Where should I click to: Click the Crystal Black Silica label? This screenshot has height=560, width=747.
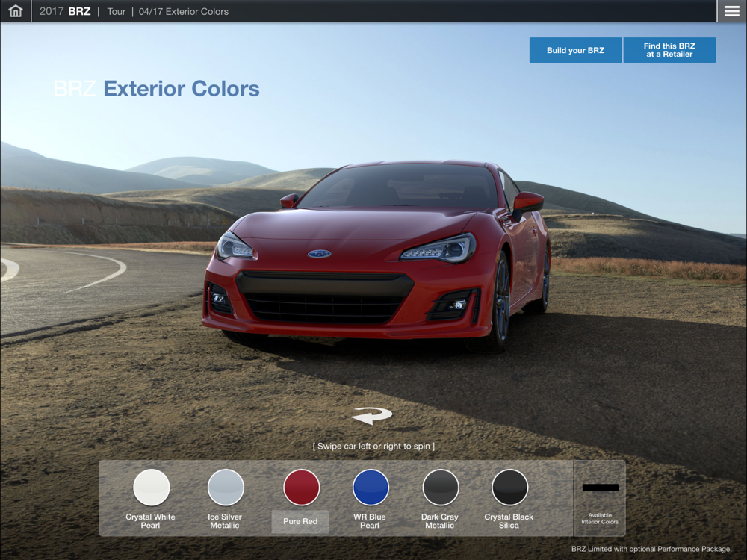(509, 521)
